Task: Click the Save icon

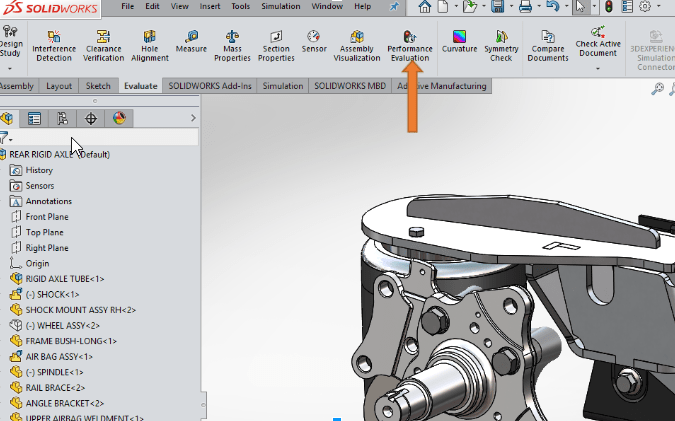Action: click(x=497, y=6)
